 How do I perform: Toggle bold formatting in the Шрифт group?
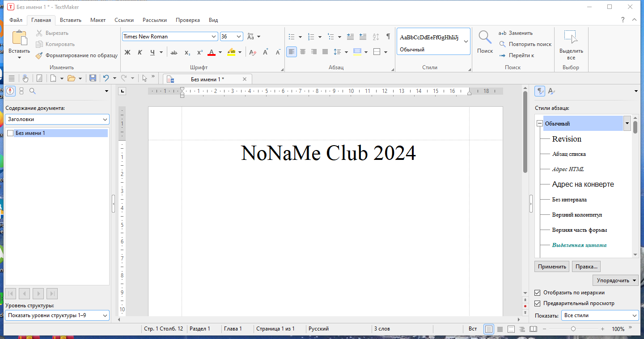point(127,52)
